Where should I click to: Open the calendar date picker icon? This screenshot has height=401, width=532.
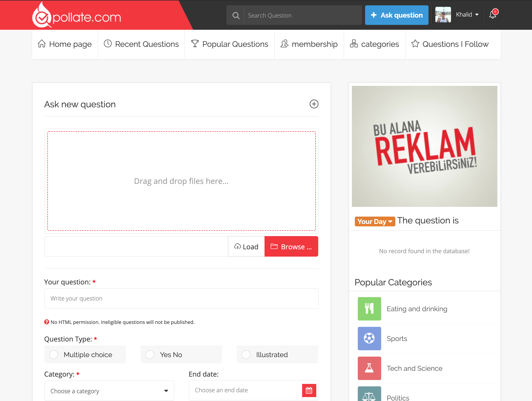pyautogui.click(x=309, y=390)
